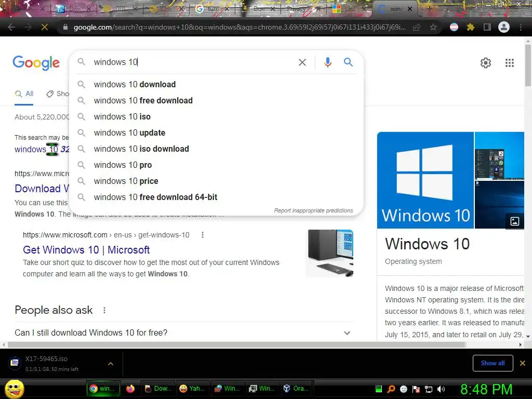Click the 'windows 10 32' suggested search link
532x399 pixels.
tap(42, 149)
